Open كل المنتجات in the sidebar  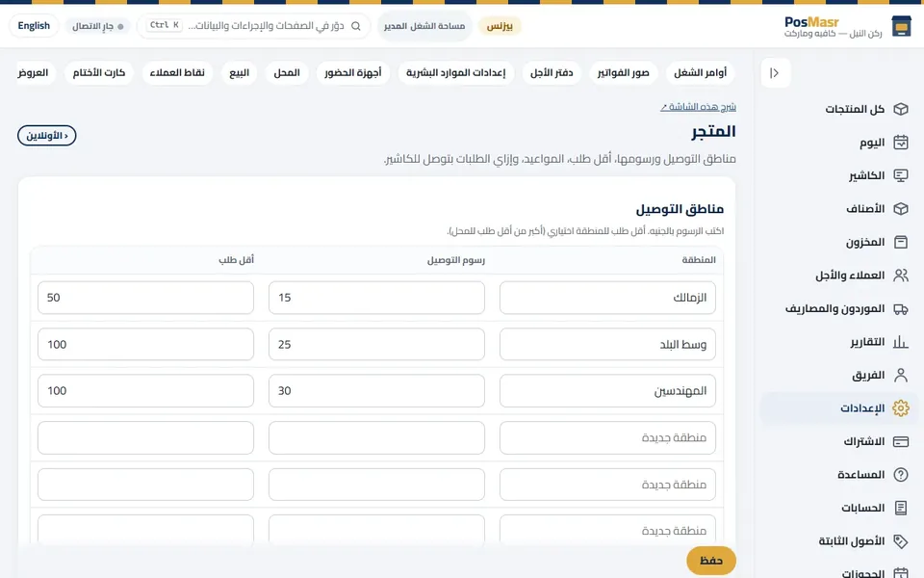(839, 109)
